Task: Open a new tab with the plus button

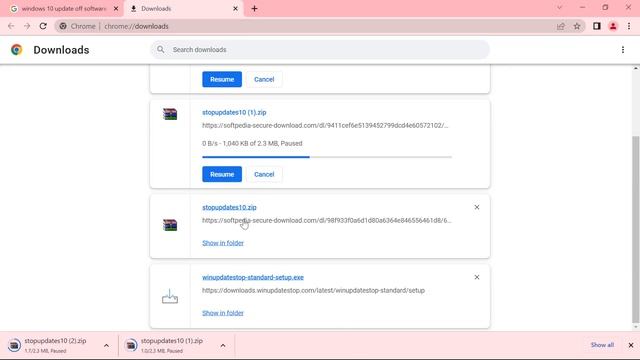Action: click(254, 9)
